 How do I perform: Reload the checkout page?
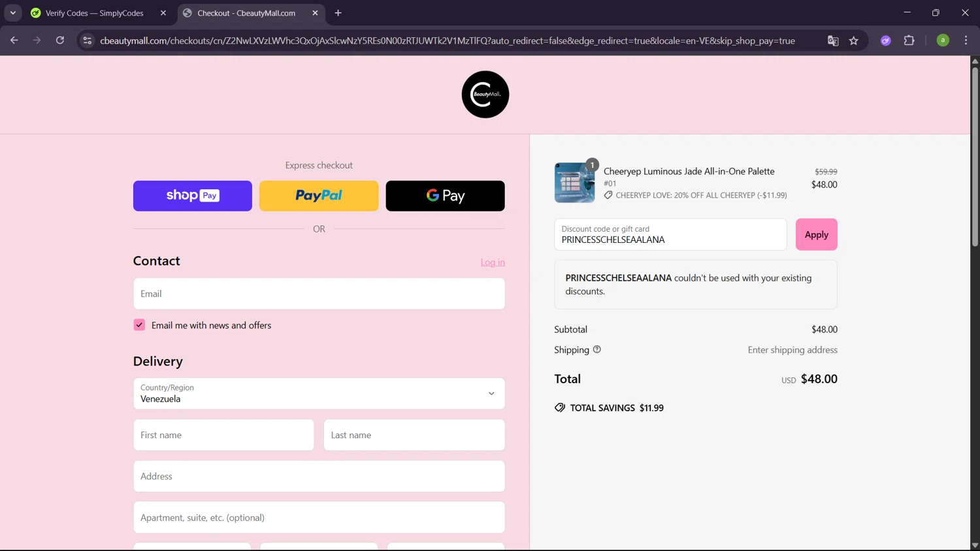(x=59, y=40)
